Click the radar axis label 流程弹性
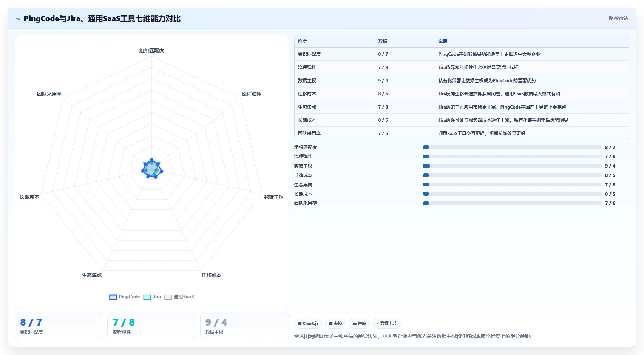The image size is (644, 355). pyautogui.click(x=252, y=94)
